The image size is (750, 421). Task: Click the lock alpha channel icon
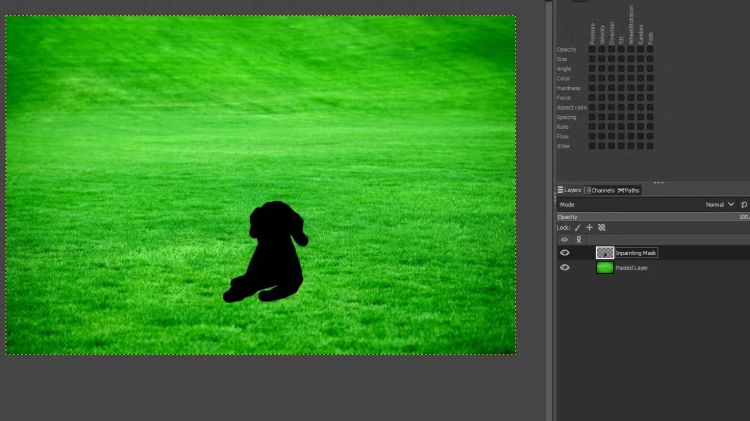tap(601, 228)
